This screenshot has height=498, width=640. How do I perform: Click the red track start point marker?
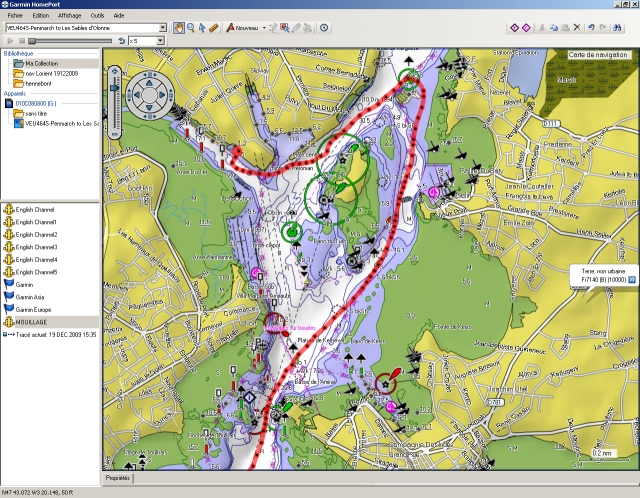click(237, 152)
